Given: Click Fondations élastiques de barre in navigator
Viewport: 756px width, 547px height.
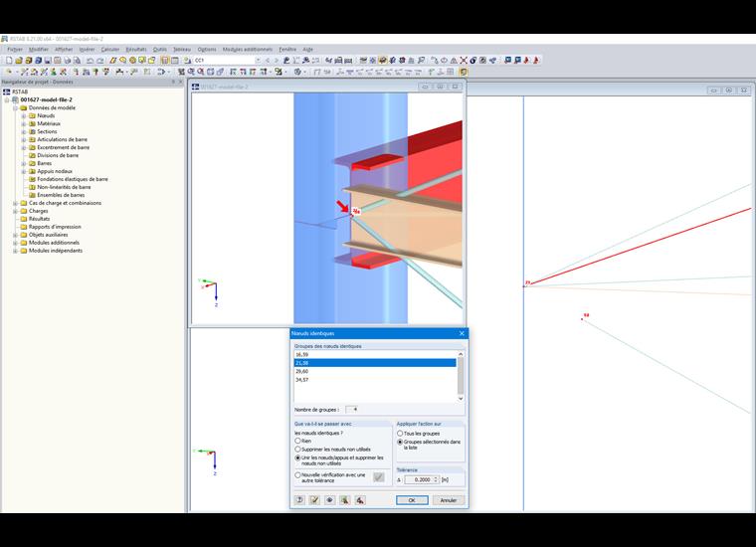Looking at the screenshot, I should pos(73,179).
